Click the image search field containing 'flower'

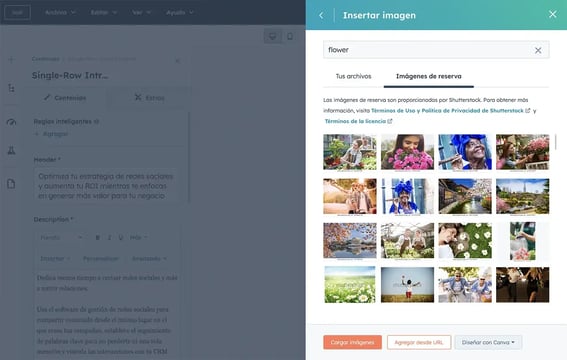click(436, 50)
